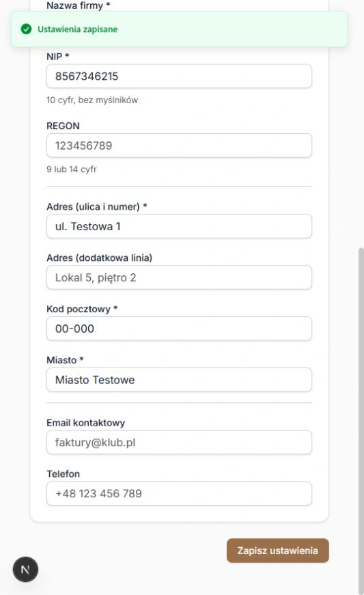Edit the Miasto input field
The image size is (364, 595).
tap(179, 380)
